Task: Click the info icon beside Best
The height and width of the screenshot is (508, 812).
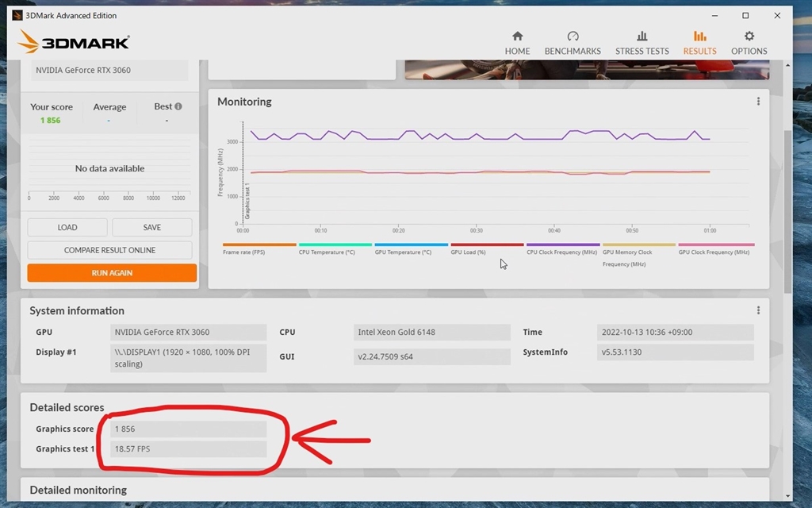Action: tap(178, 106)
